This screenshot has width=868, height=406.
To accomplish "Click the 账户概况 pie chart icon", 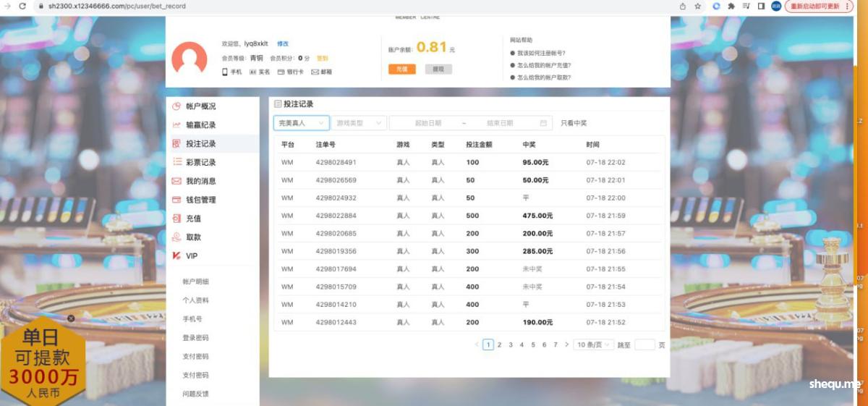I will [176, 106].
